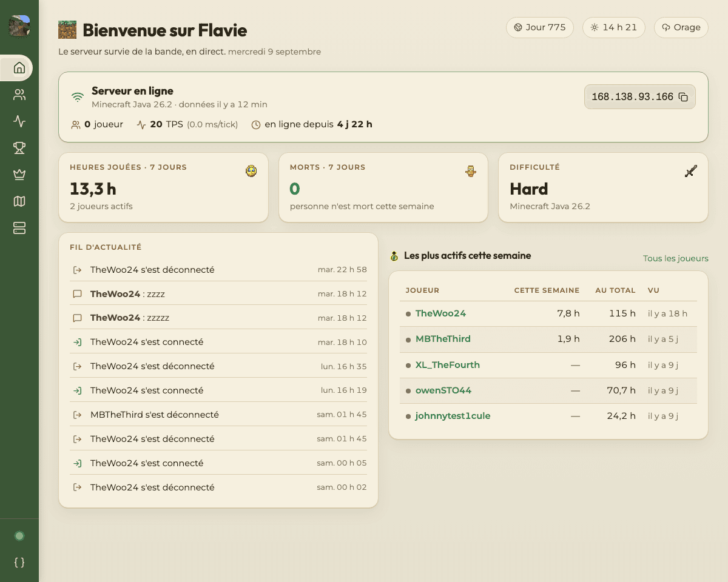Click MBTheThird s'est déconnecté feed entry
Screen dimensions: 728x582
[218, 415]
